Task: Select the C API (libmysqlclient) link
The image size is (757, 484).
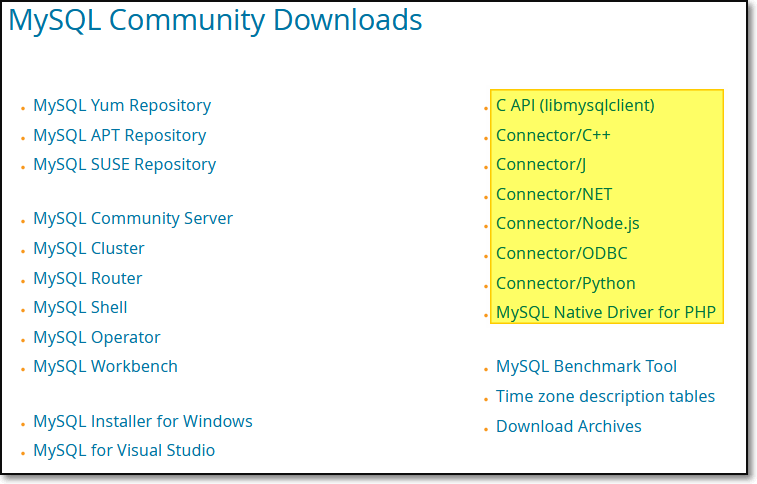Action: [x=575, y=105]
